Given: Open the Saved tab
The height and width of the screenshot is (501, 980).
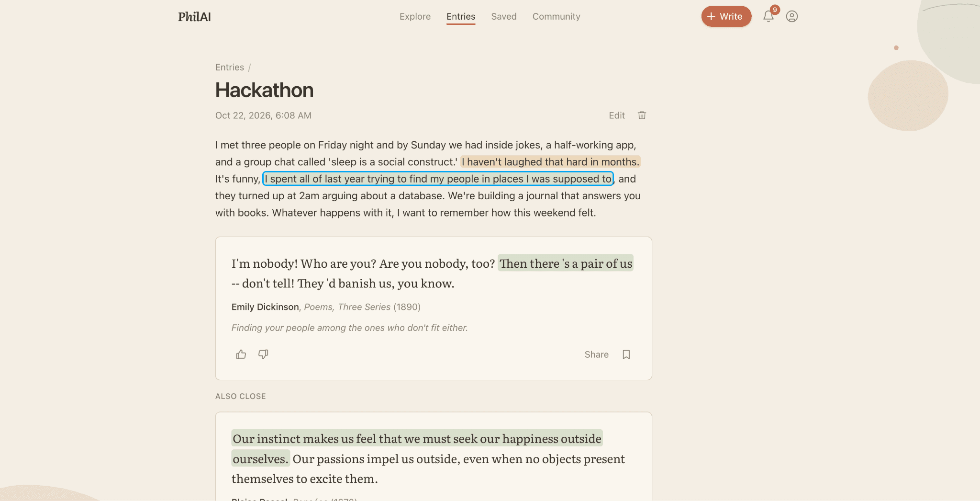Looking at the screenshot, I should click(x=504, y=16).
